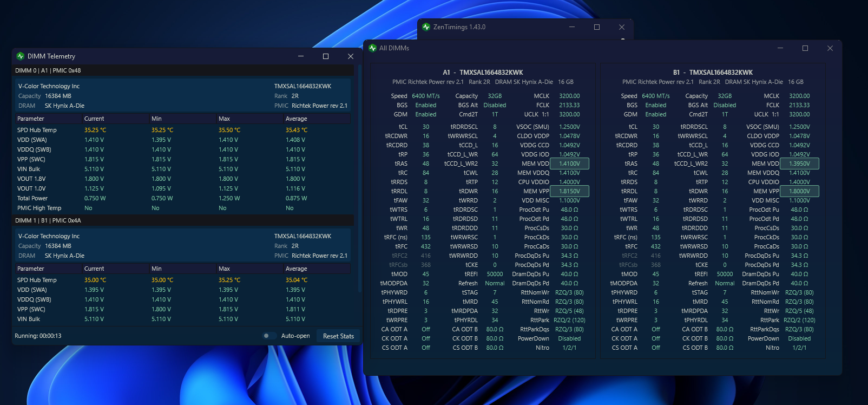Click the 'PMIC High Temp' parameter label
Screen dimensions: 868x405
pos(39,208)
